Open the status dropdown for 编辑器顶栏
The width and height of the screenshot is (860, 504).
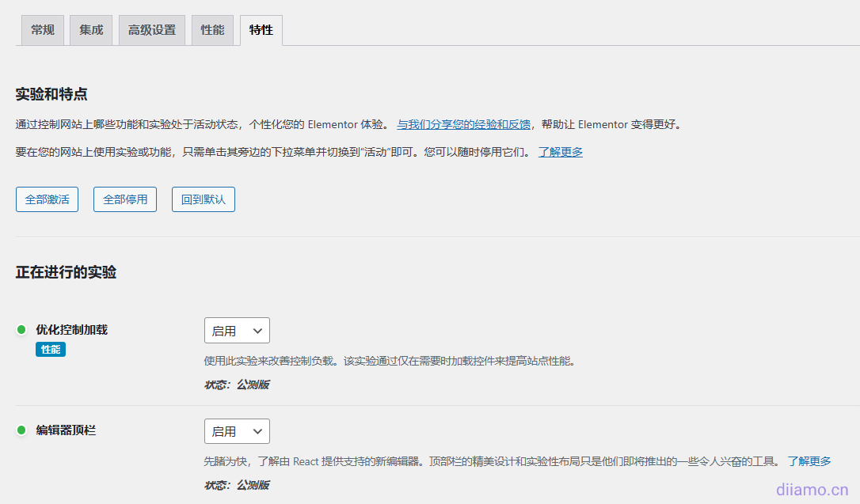click(x=237, y=431)
